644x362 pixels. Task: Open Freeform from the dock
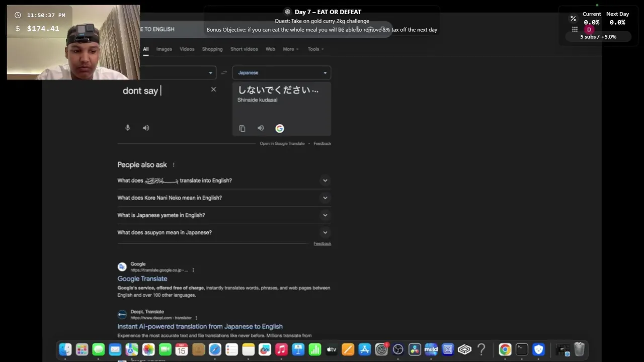click(265, 349)
